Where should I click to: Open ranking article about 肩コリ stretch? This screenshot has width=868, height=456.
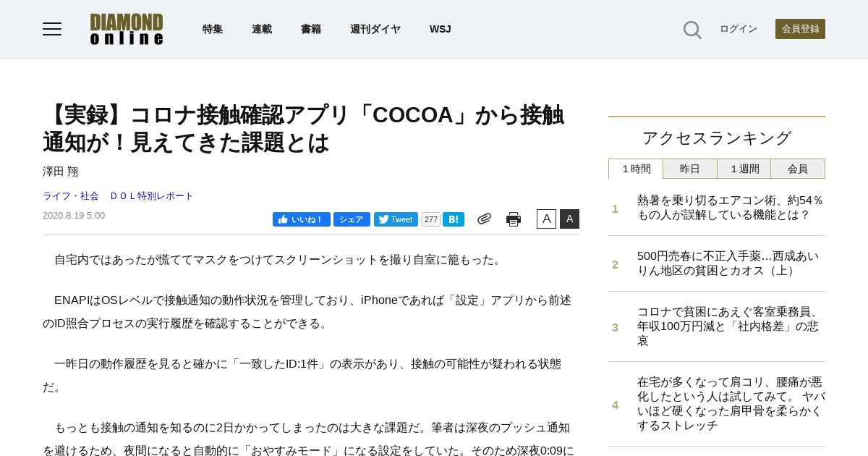pyautogui.click(x=731, y=404)
